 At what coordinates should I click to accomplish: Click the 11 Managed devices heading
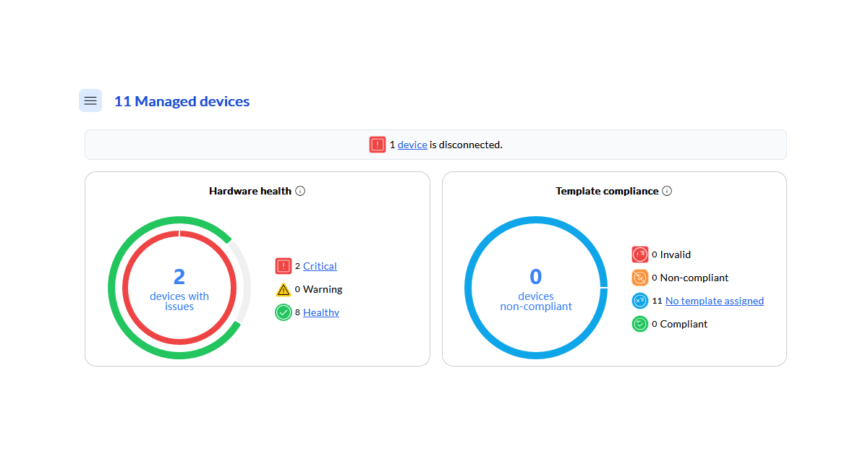tap(182, 101)
